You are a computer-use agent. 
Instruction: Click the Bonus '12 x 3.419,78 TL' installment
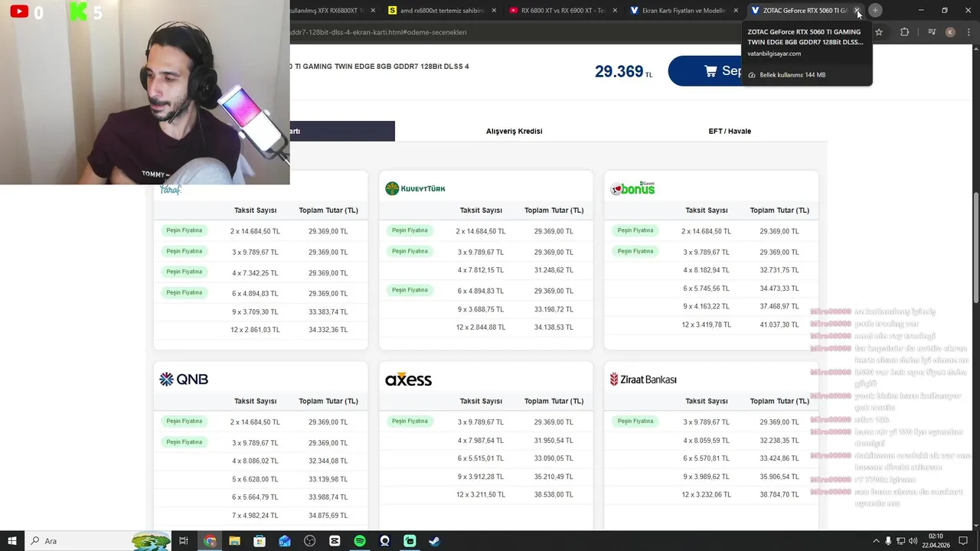(706, 324)
